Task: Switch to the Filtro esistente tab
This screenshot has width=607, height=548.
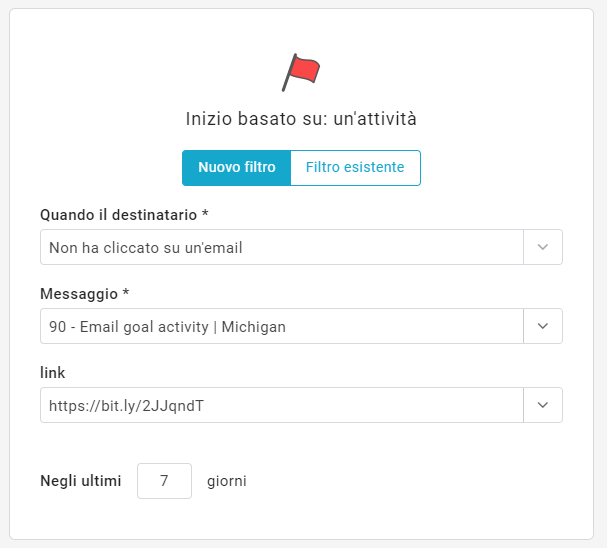Action: [355, 168]
